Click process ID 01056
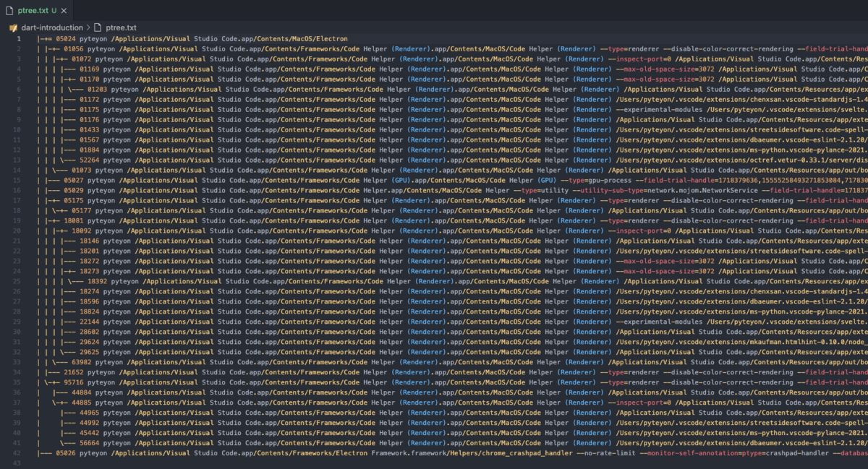 74,48
